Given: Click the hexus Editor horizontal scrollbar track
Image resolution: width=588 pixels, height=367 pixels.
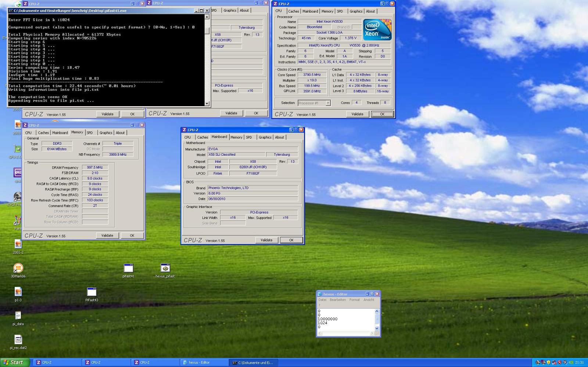Looking at the screenshot, I should click(x=346, y=334).
